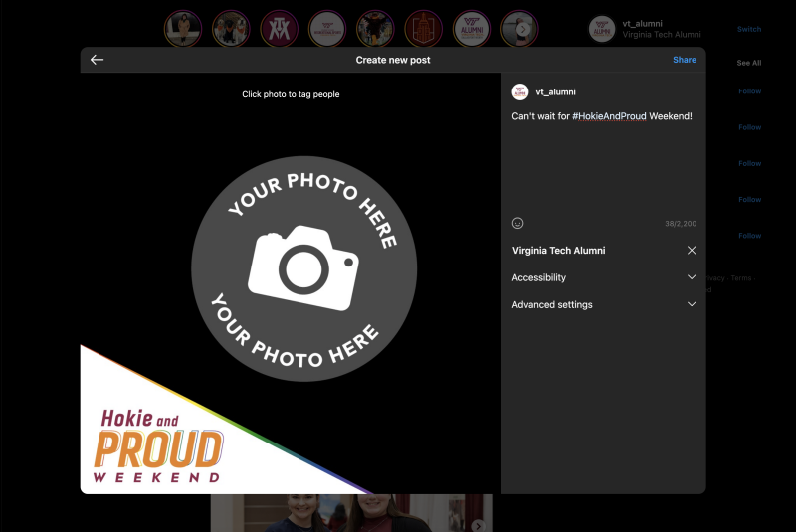Click the Virginia Tech Alumni location text
Image resolution: width=796 pixels, height=532 pixels.
(558, 250)
